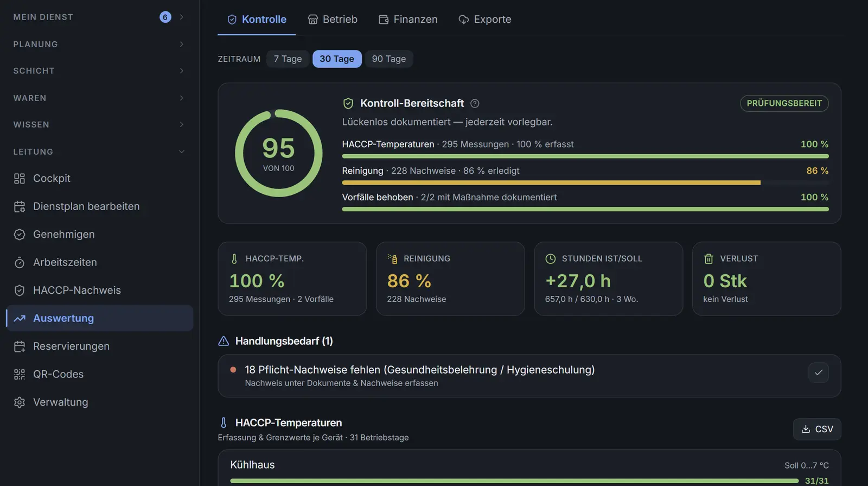The height and width of the screenshot is (486, 868).
Task: Click spray bottle icon in REINIGUNG card
Action: pyautogui.click(x=392, y=259)
